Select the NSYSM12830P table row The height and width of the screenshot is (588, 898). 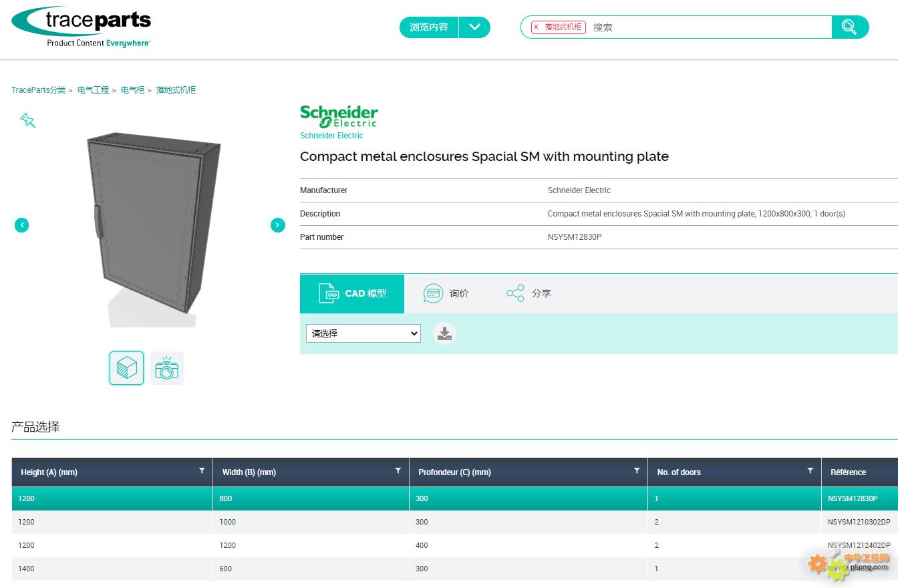coord(455,498)
